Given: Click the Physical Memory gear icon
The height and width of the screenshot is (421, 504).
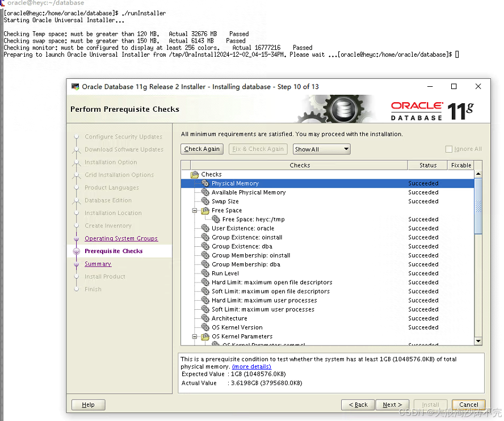Looking at the screenshot, I should pos(205,183).
